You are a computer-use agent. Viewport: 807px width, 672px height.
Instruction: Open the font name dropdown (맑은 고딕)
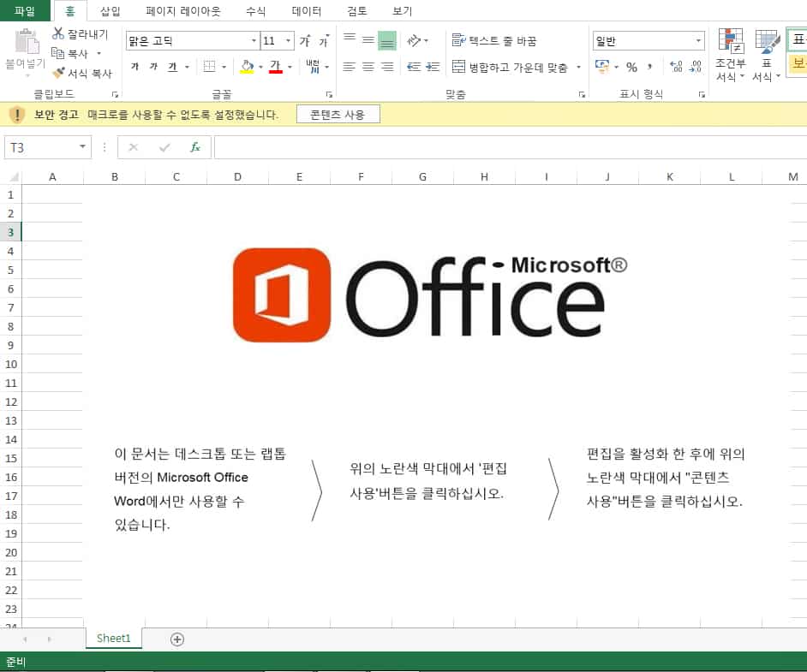point(254,41)
